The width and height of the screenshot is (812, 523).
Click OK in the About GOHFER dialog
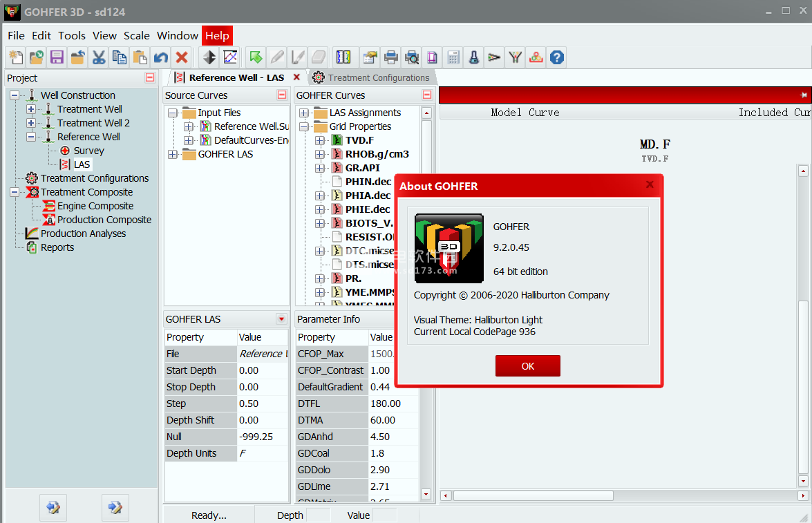point(528,366)
